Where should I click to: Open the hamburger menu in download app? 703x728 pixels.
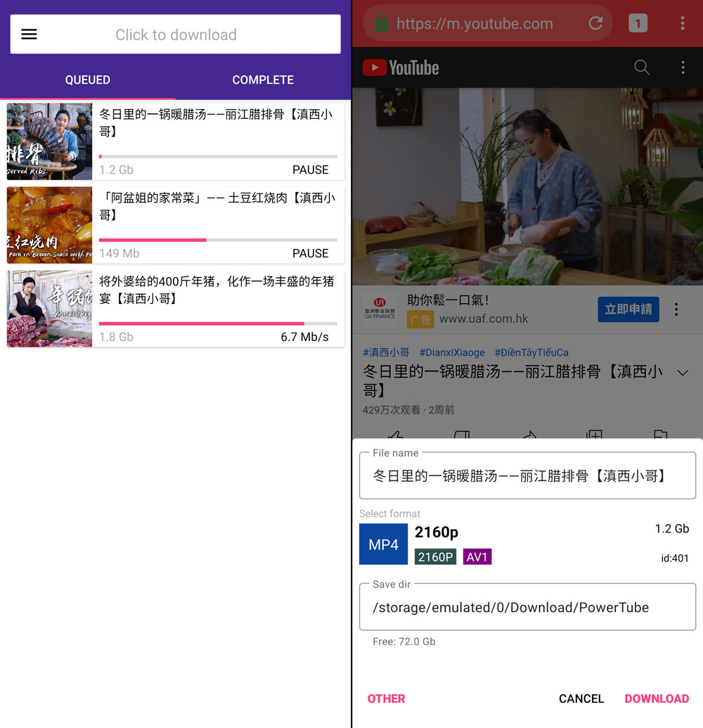(29, 34)
